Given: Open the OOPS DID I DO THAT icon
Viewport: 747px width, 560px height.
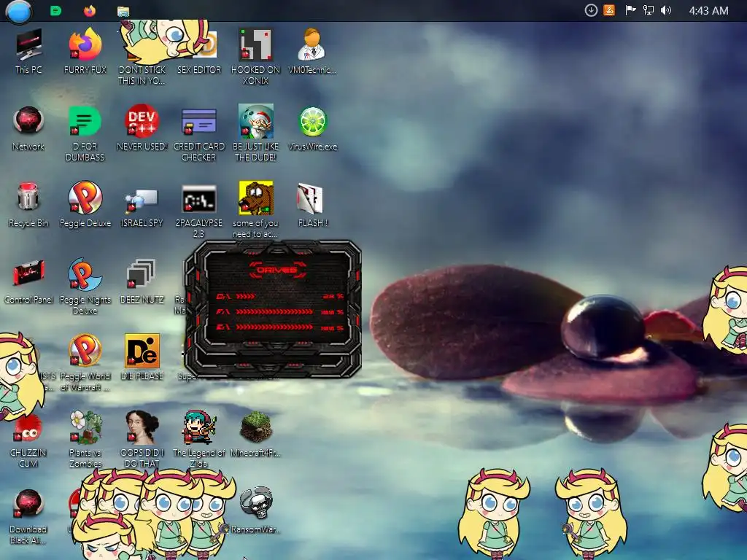Looking at the screenshot, I should [142, 439].
